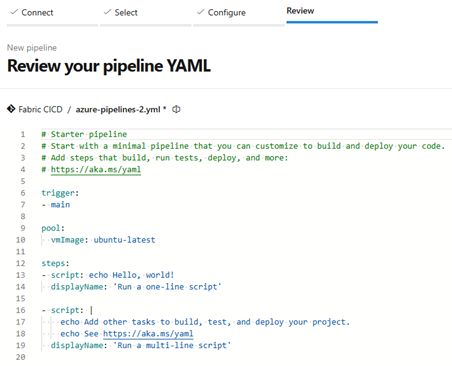Open the Fabric CICD repository link
This screenshot has height=366, width=452.
pyautogui.click(x=40, y=109)
